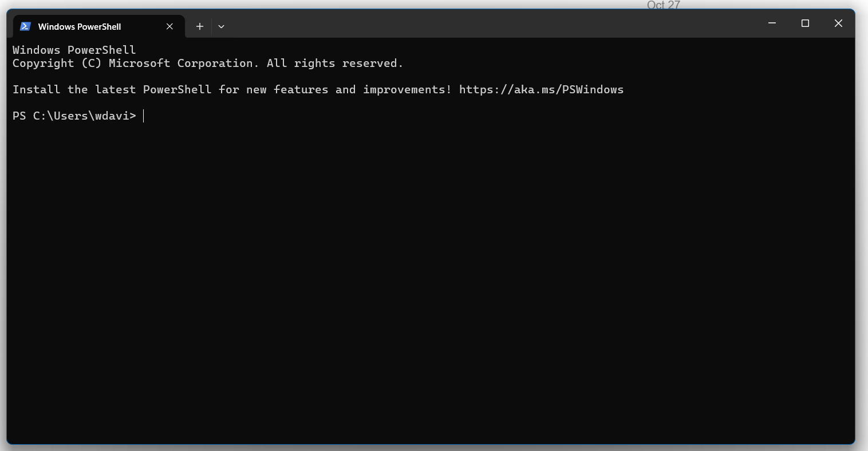Open a new tab with the plus button
The width and height of the screenshot is (868, 451).
pyautogui.click(x=199, y=26)
